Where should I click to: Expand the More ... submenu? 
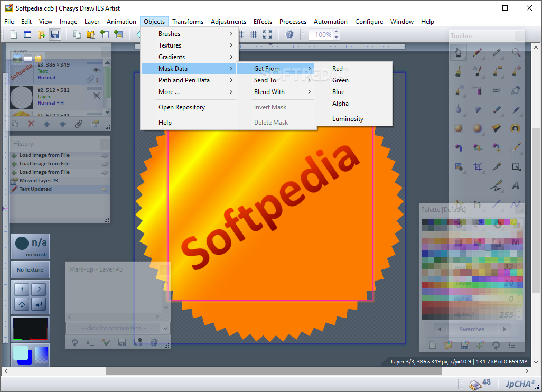click(189, 91)
